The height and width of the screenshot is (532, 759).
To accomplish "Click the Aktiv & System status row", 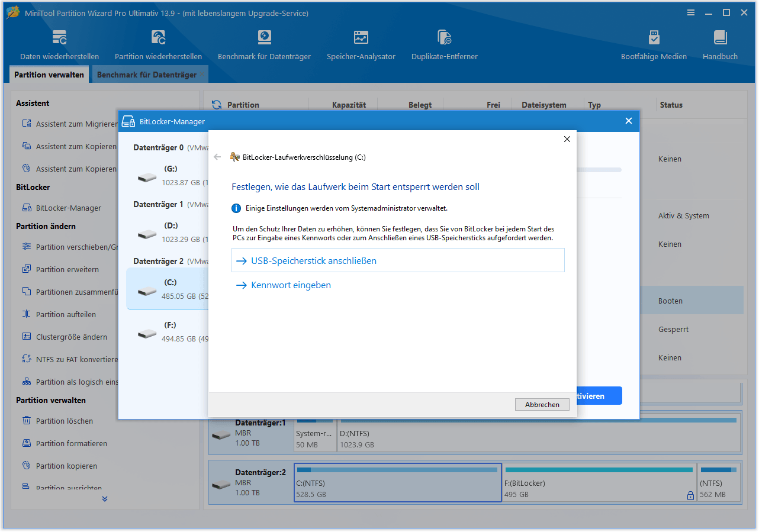I will tap(683, 215).
